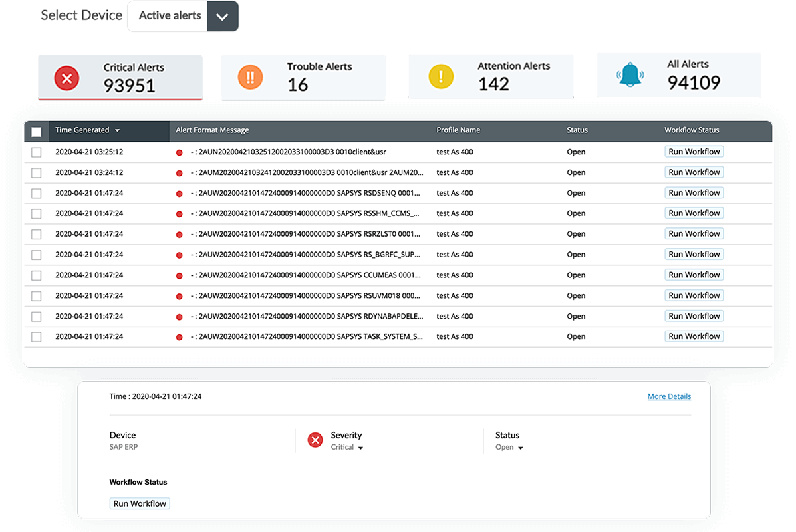Click red dot beside RS_BGRFC_SUP alert message

point(179,255)
